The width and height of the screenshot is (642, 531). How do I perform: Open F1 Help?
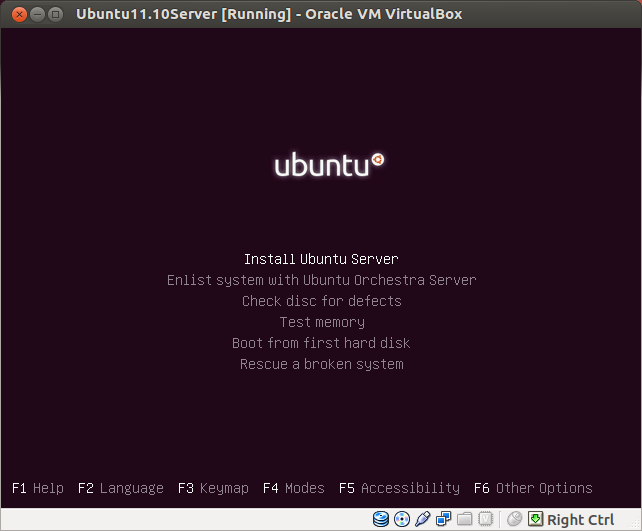pyautogui.click(x=38, y=488)
